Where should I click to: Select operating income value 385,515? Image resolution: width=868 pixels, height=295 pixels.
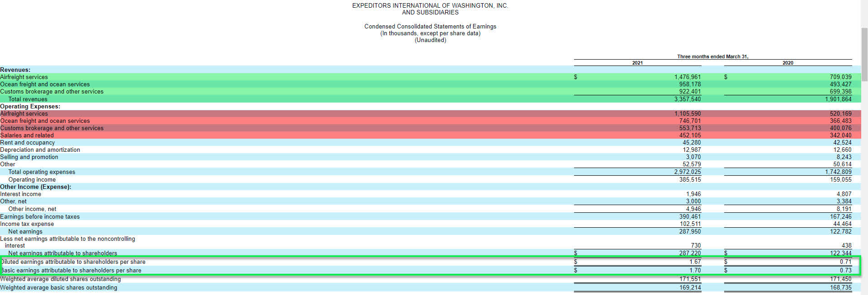690,180
